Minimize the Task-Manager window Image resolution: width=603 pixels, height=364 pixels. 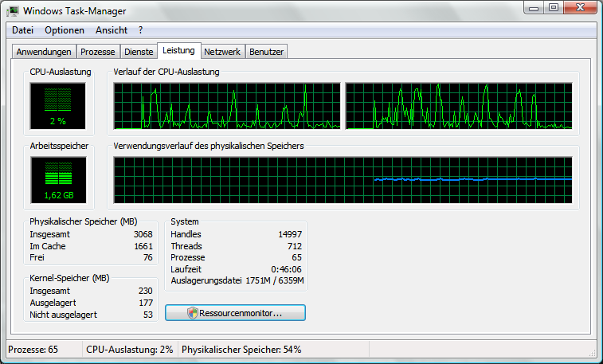(534, 8)
